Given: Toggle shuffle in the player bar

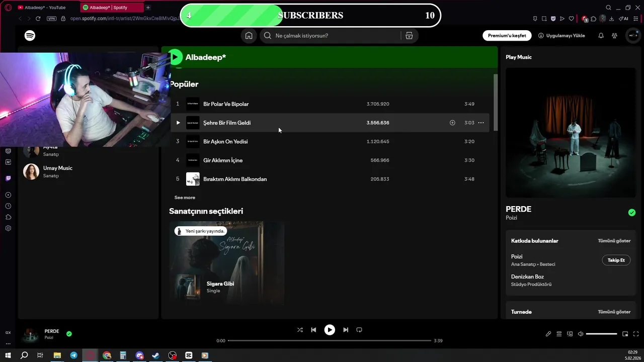Looking at the screenshot, I should (300, 330).
